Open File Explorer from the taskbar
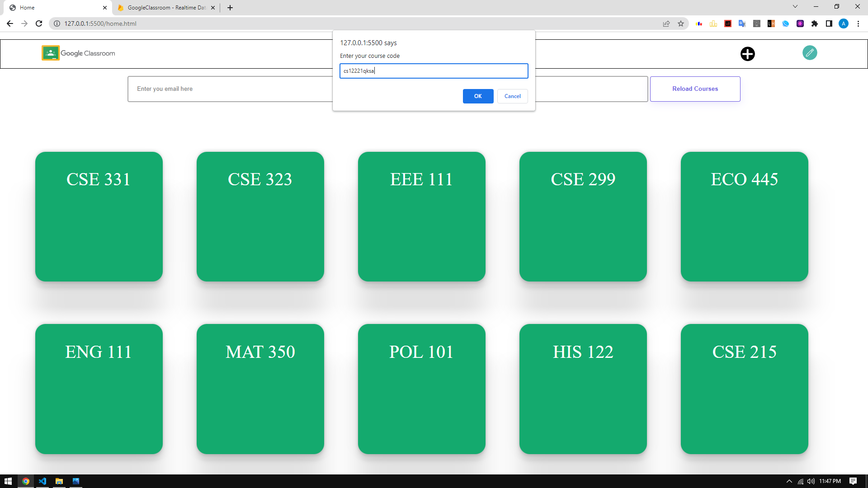Image resolution: width=868 pixels, height=488 pixels. pos(59,481)
